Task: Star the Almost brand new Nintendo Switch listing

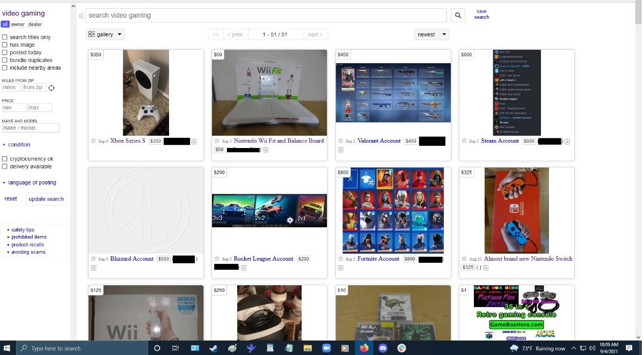Action: pos(464,258)
